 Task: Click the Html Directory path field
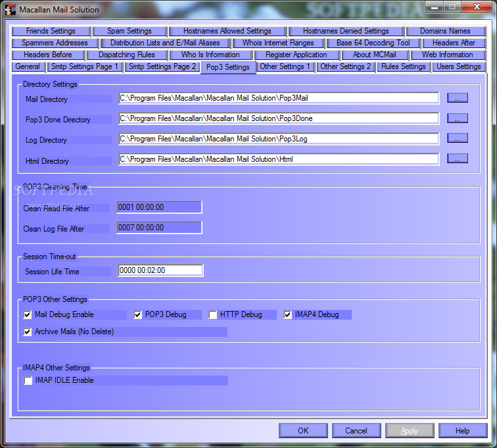[279, 159]
